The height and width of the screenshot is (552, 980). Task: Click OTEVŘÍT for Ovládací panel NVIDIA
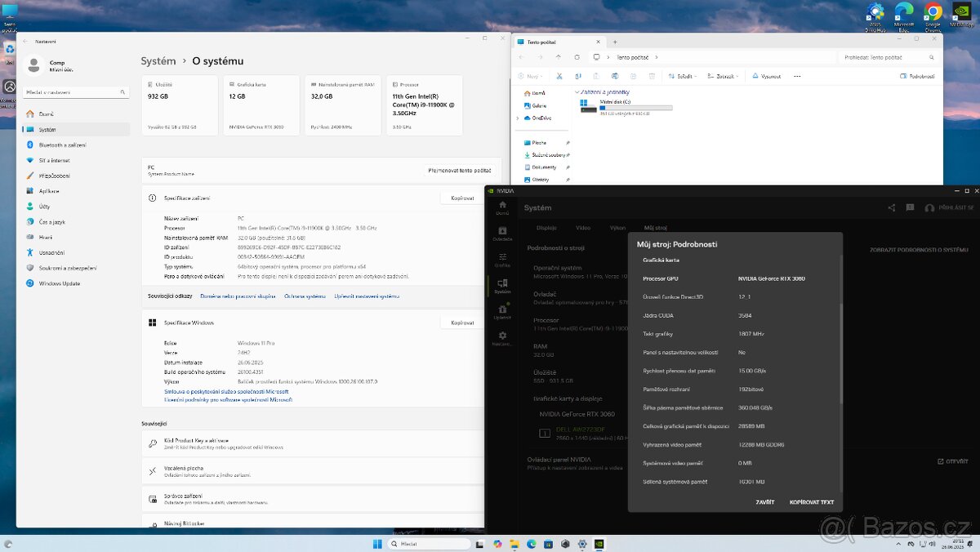953,461
